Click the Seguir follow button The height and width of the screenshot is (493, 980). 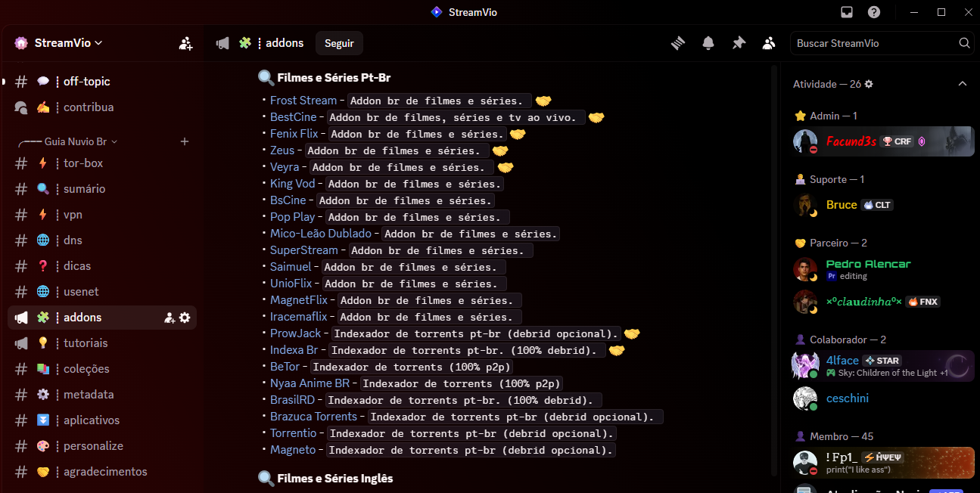click(x=339, y=43)
